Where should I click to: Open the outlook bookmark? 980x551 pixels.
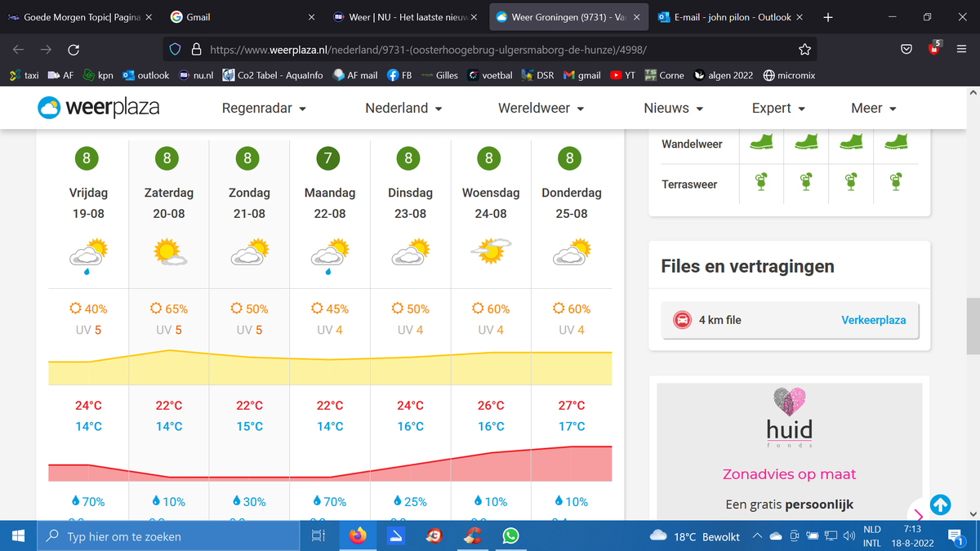pyautogui.click(x=146, y=75)
